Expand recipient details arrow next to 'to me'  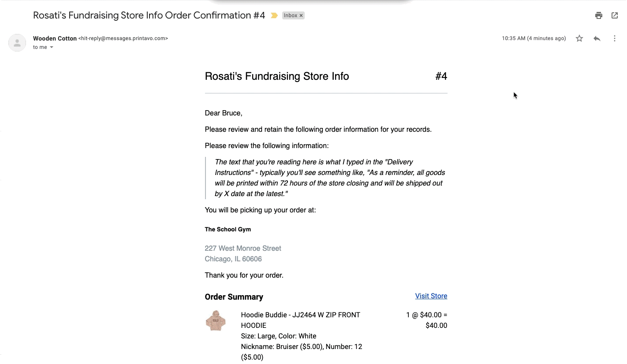pos(52,47)
